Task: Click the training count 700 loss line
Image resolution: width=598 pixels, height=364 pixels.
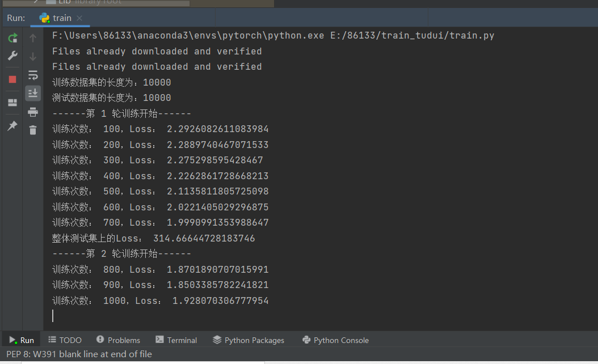Action: click(x=160, y=223)
